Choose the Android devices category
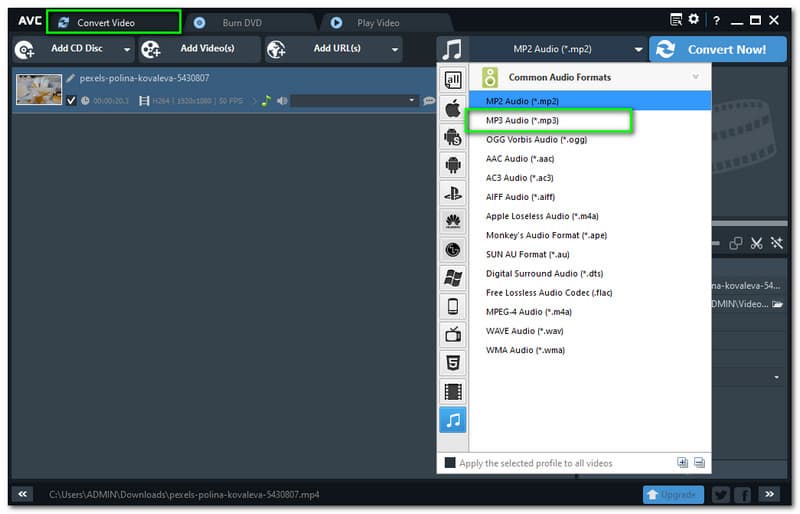This screenshot has width=800, height=514. tap(453, 165)
